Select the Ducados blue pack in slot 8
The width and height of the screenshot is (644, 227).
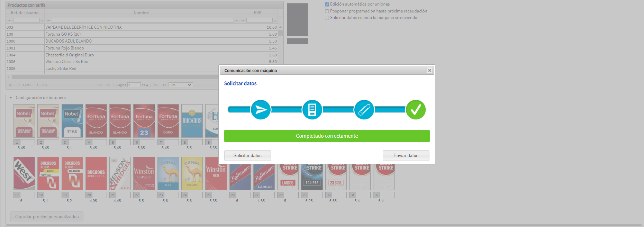point(192,121)
